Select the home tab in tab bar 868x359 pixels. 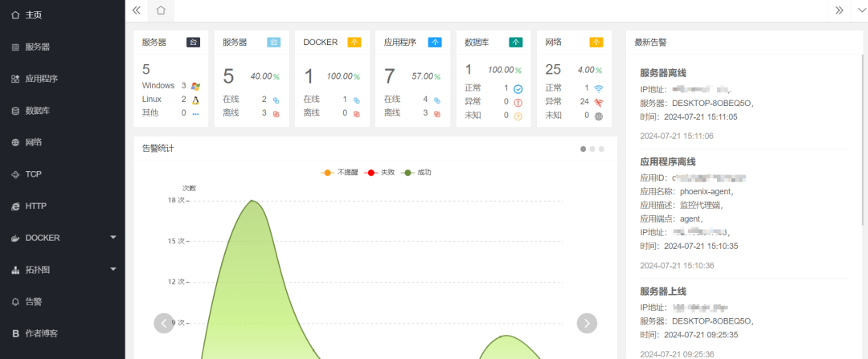(161, 10)
